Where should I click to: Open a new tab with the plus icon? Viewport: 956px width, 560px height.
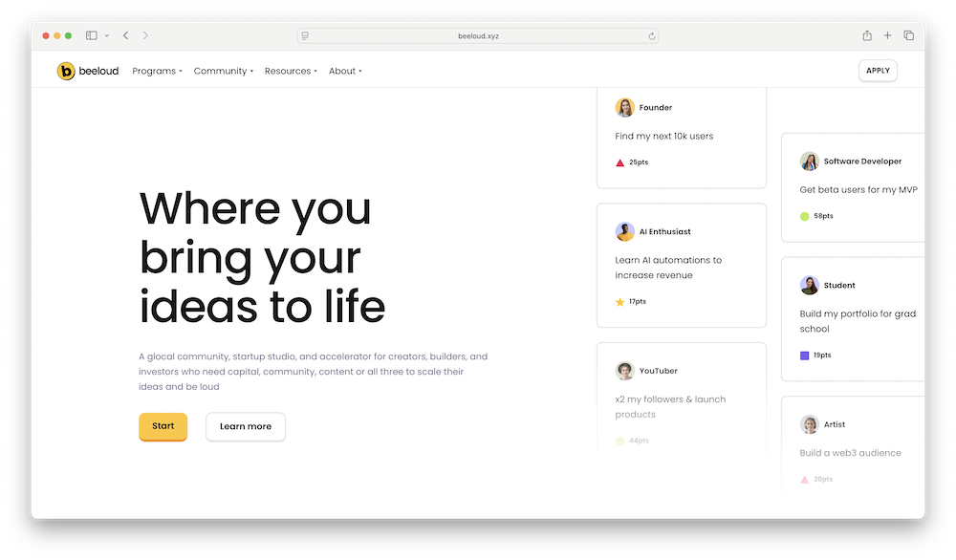(887, 35)
